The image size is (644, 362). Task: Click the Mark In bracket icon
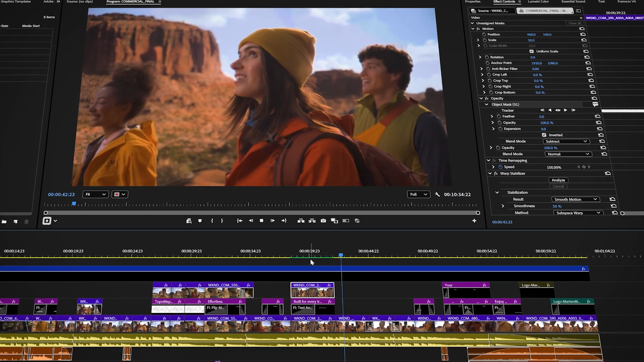[212, 221]
